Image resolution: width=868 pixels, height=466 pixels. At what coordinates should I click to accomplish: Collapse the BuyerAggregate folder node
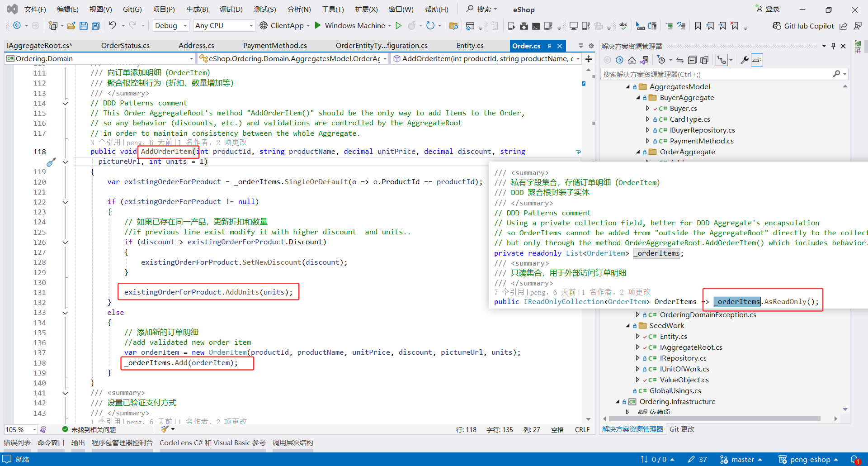[x=638, y=98]
